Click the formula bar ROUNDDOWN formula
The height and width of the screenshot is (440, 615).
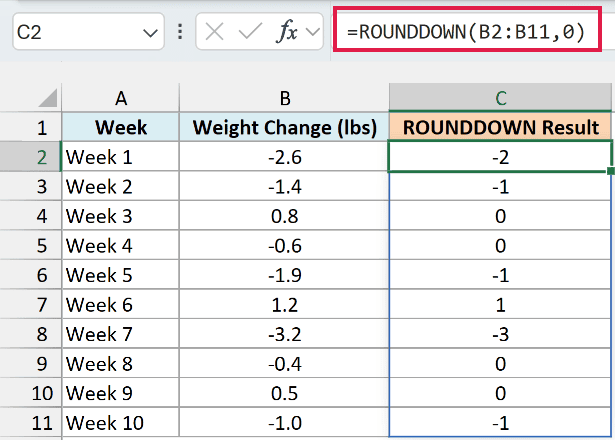(x=466, y=31)
